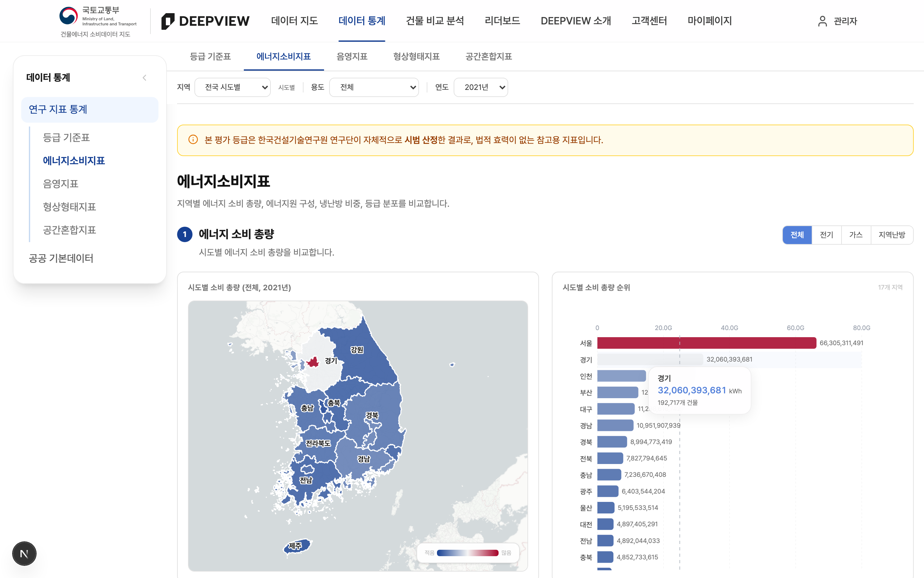Open DEEPVIEW 소개 in top navigation

click(576, 21)
